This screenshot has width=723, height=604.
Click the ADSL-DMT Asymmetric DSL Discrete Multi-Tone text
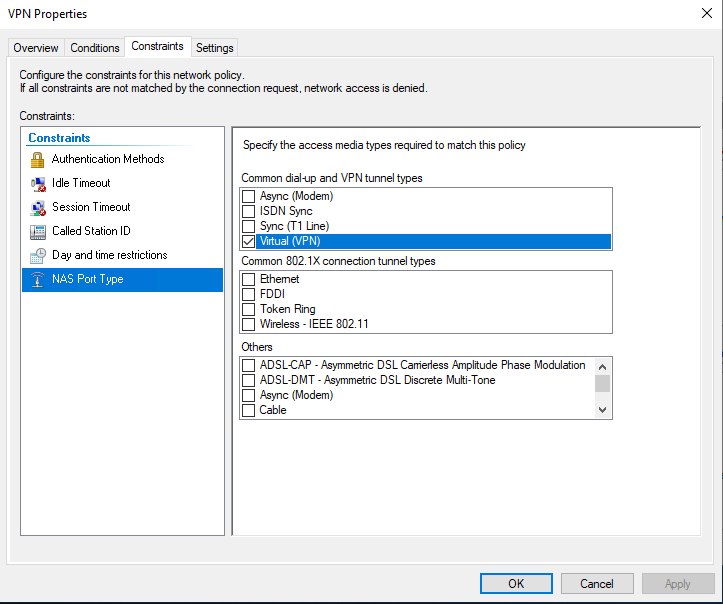(378, 380)
